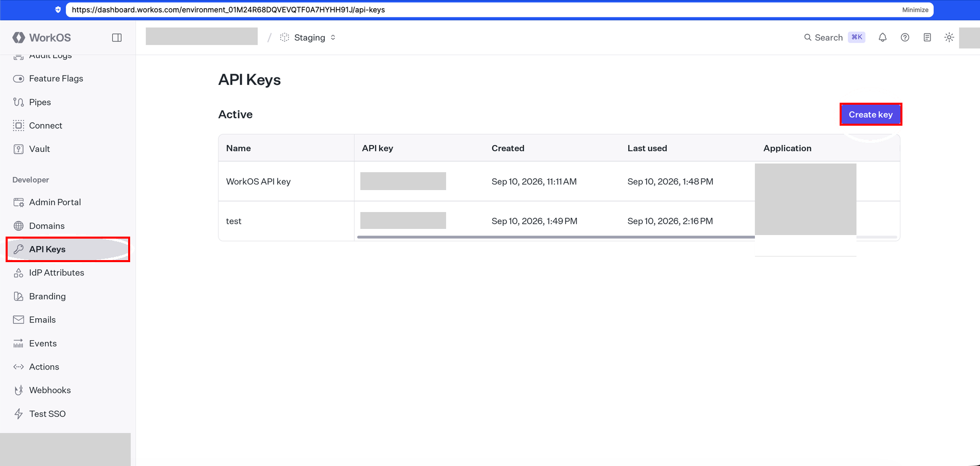Click the ⌘K shortcut badge
Image resolution: width=980 pixels, height=466 pixels.
(857, 37)
